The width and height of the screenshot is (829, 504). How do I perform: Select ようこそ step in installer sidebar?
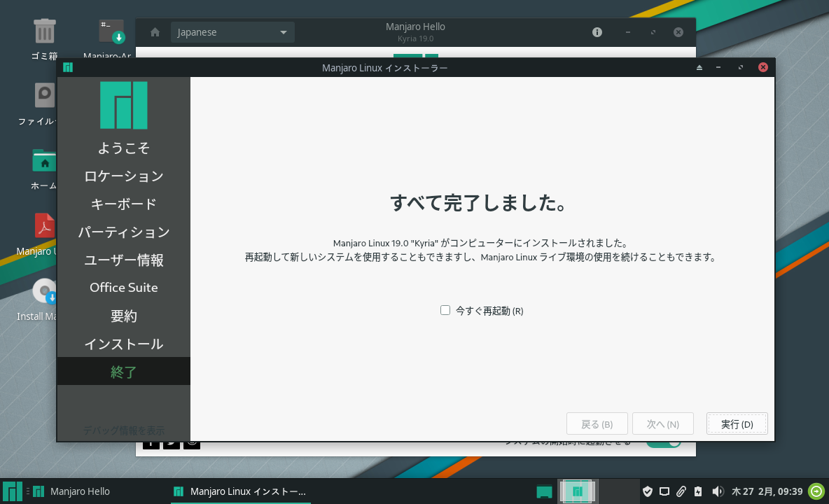click(x=124, y=148)
